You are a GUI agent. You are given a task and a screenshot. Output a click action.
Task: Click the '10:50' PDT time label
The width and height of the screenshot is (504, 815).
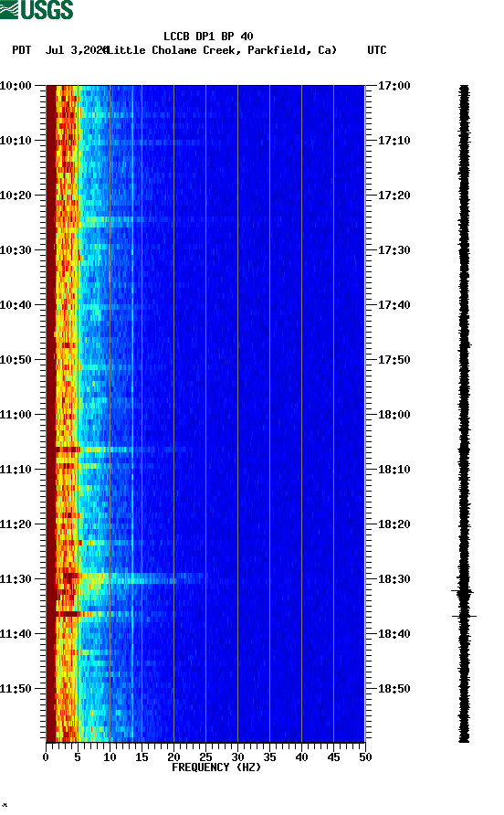tap(16, 360)
